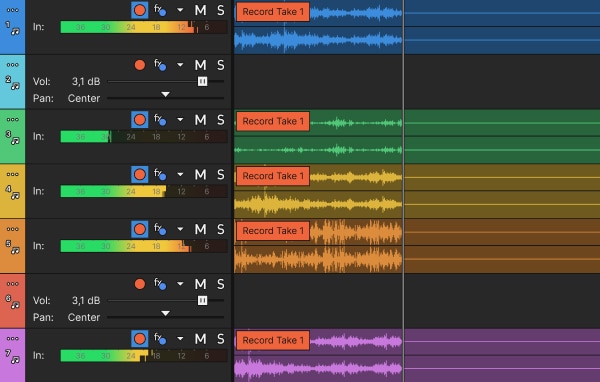Disarm record on track 4
600x382 pixels.
tap(140, 175)
